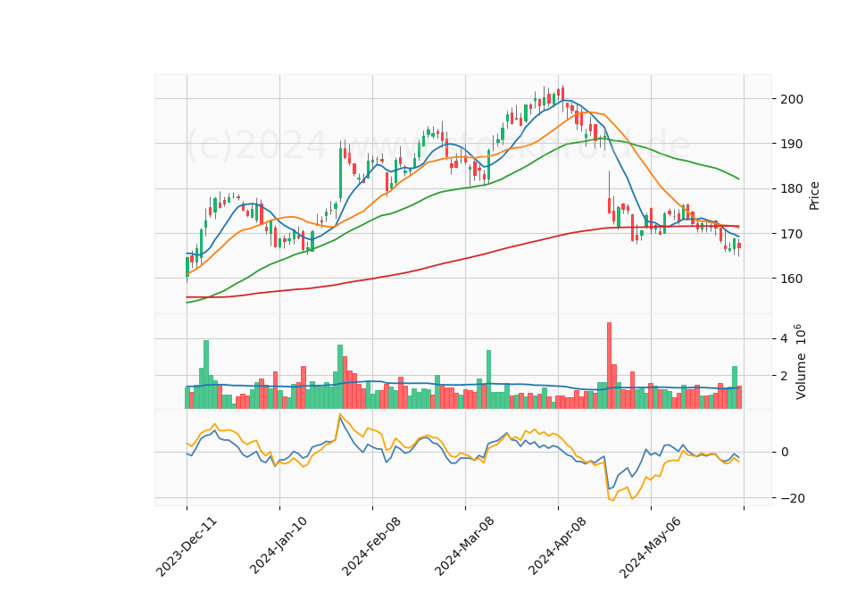Select the 2024-Mar-08 date label
Viewport: 857px width, 616px height.
[x=464, y=545]
